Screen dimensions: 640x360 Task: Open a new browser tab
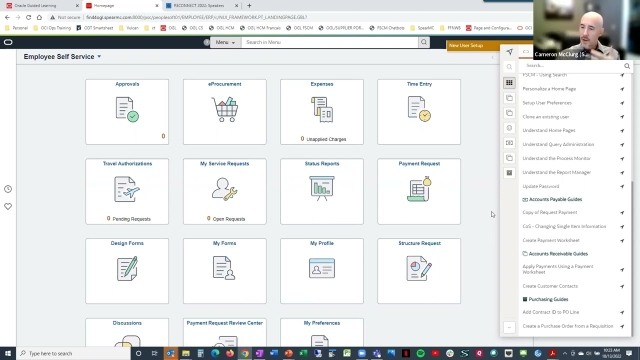[249, 6]
